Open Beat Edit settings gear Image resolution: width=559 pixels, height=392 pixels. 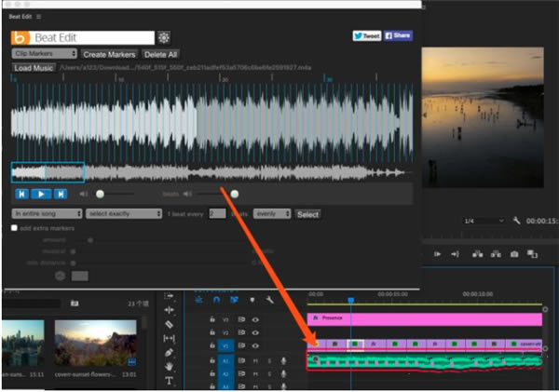(x=164, y=37)
